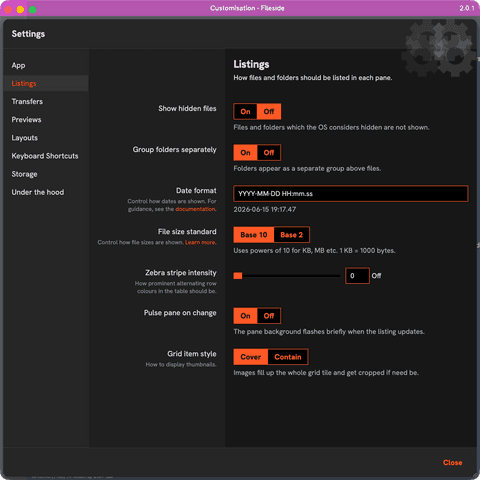The width and height of the screenshot is (480, 480).
Task: Open Under the hood settings
Action: [x=38, y=192]
